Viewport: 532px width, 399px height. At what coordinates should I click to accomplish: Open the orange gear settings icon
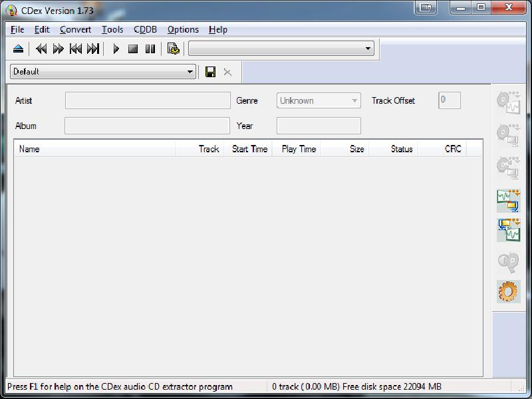click(x=508, y=291)
